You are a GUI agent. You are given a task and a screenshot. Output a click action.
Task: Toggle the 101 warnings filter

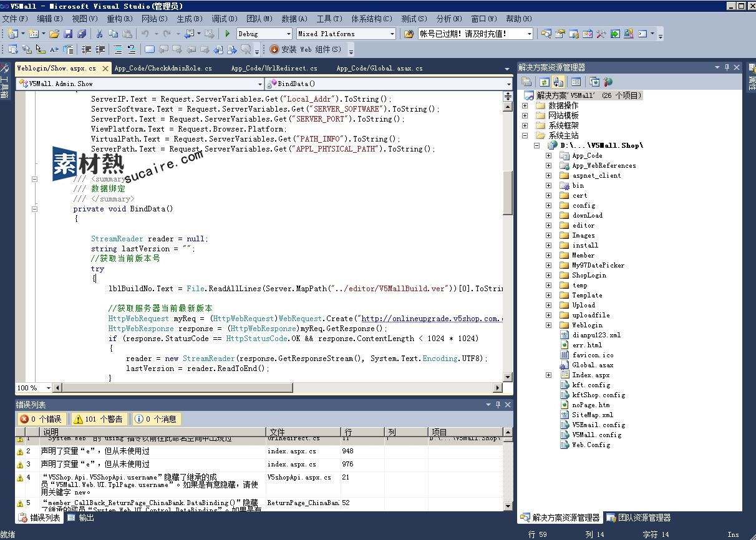98,419
